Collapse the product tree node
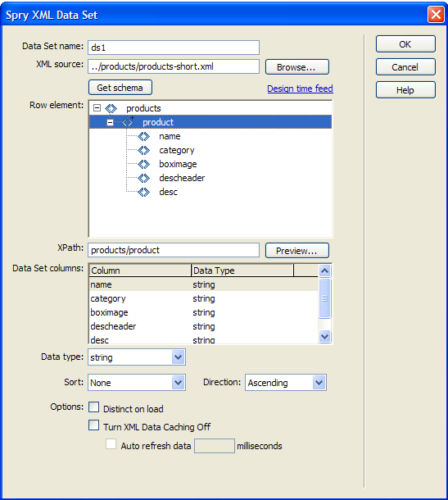Viewport: 448px width, 500px height. point(110,122)
